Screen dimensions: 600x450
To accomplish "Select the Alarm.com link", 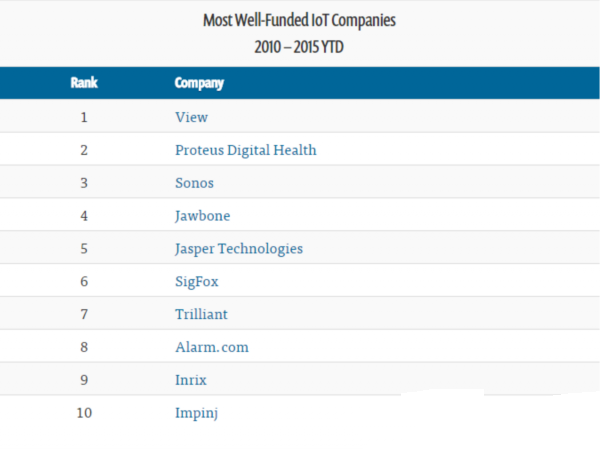I will 211,347.
